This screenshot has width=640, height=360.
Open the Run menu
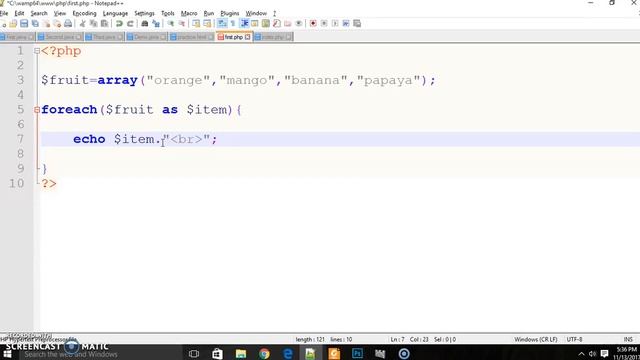[209, 13]
